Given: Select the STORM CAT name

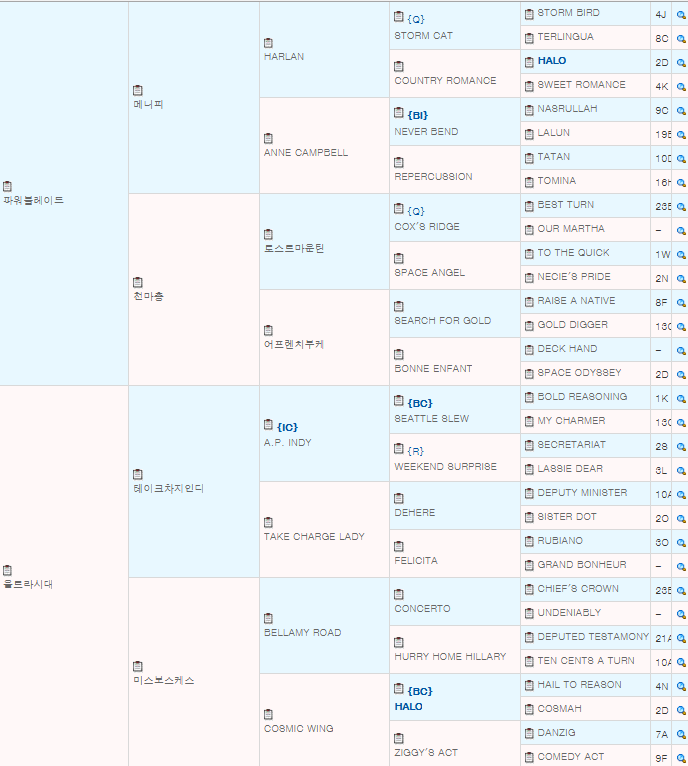Looking at the screenshot, I should (x=424, y=36).
